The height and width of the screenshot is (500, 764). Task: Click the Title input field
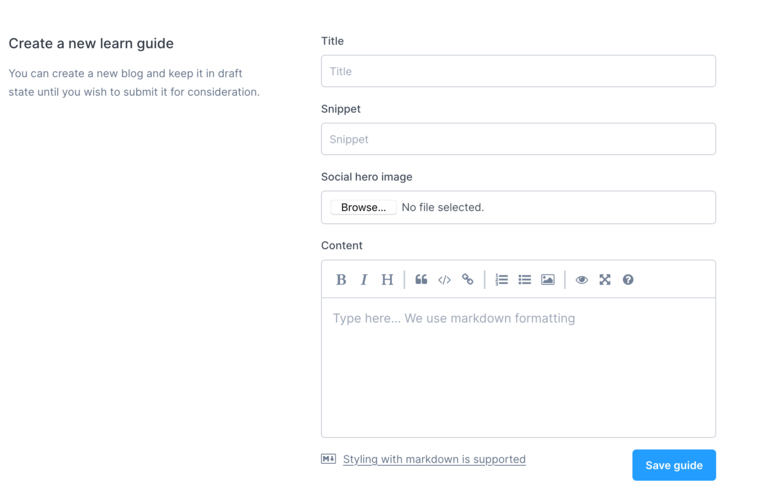(x=518, y=71)
